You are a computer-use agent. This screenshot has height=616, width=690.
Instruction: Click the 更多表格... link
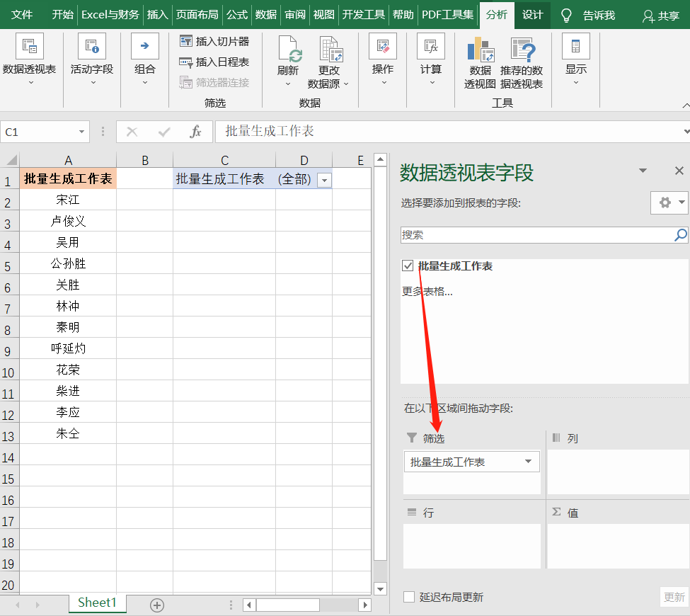(x=427, y=291)
